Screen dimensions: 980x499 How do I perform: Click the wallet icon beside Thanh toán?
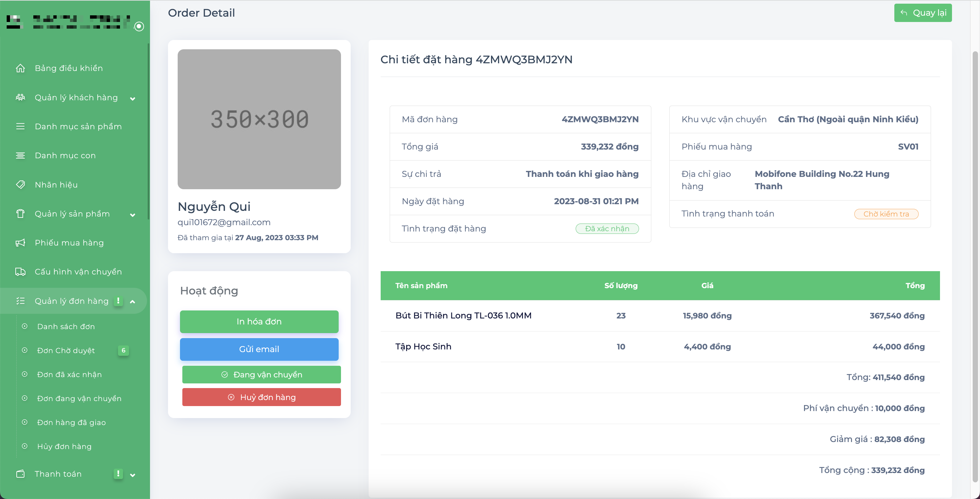[21, 474]
